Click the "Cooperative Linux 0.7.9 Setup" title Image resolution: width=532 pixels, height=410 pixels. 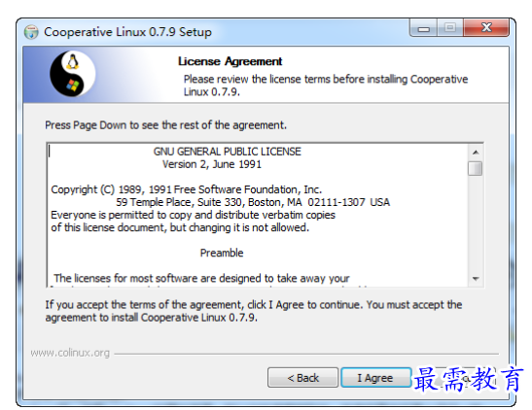(127, 32)
